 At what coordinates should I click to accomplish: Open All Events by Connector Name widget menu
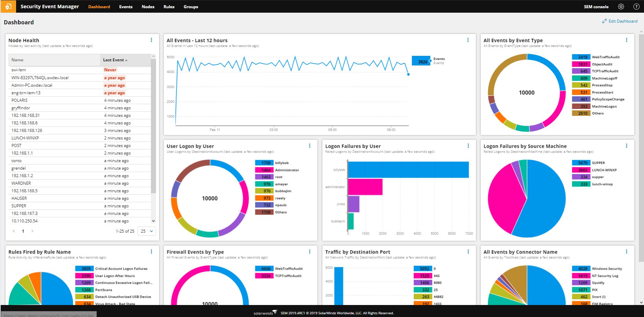(x=627, y=252)
